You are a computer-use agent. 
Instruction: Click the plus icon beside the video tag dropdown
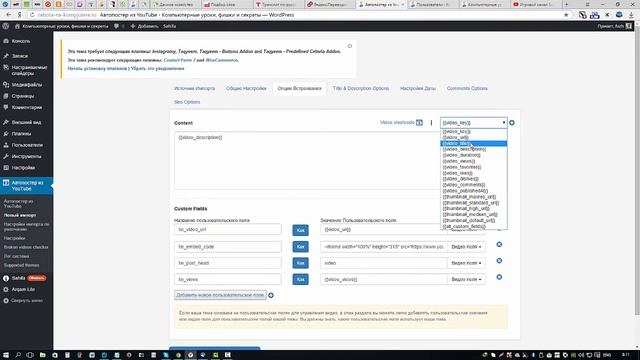(x=512, y=123)
